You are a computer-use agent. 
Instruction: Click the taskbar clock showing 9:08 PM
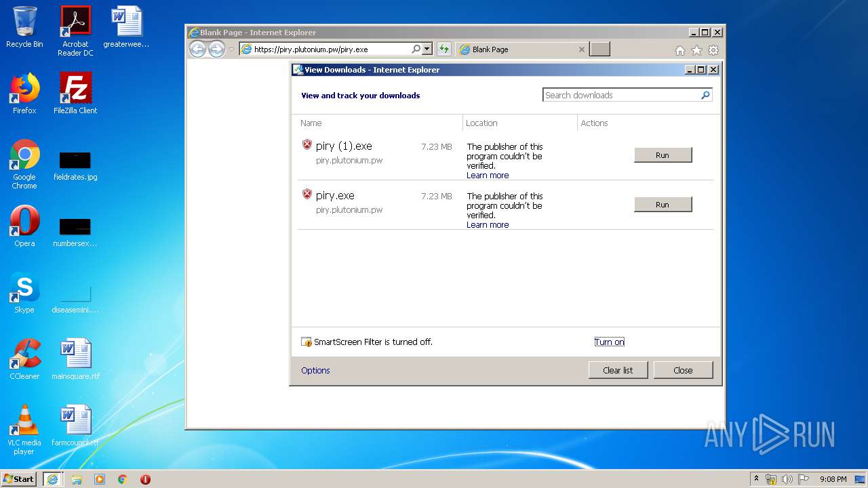tap(833, 479)
